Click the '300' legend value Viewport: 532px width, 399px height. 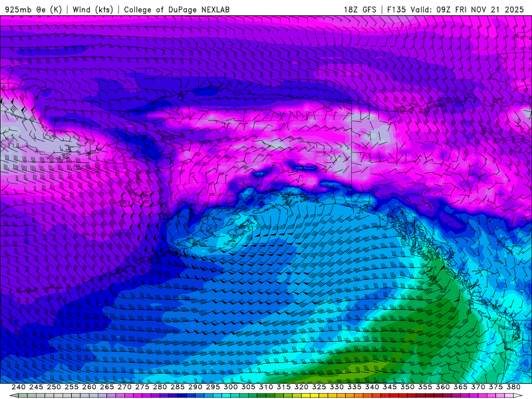pyautogui.click(x=230, y=387)
